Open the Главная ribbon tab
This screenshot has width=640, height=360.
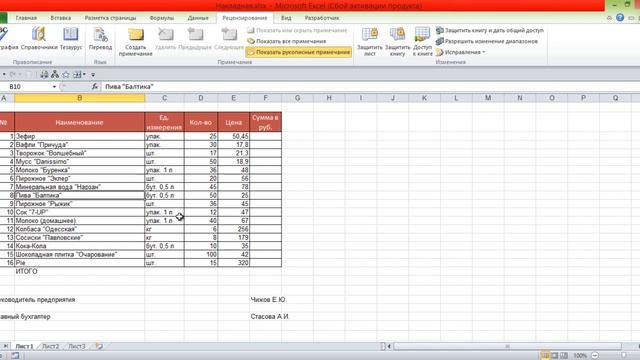[26, 18]
